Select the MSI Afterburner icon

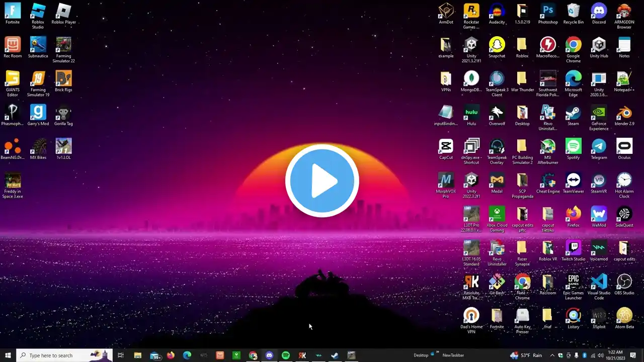548,151
